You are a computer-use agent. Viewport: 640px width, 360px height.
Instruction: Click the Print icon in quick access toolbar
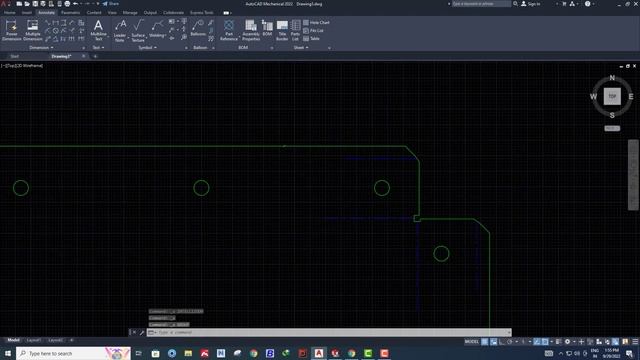tap(67, 4)
